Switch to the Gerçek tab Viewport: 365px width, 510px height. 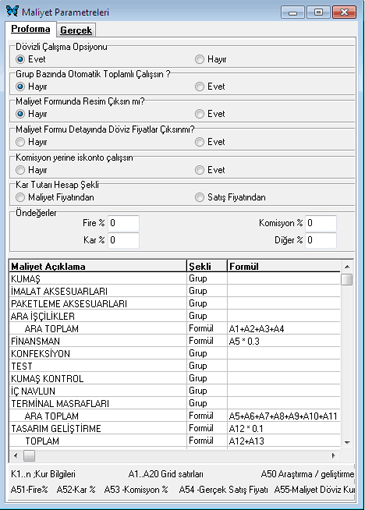pyautogui.click(x=76, y=30)
